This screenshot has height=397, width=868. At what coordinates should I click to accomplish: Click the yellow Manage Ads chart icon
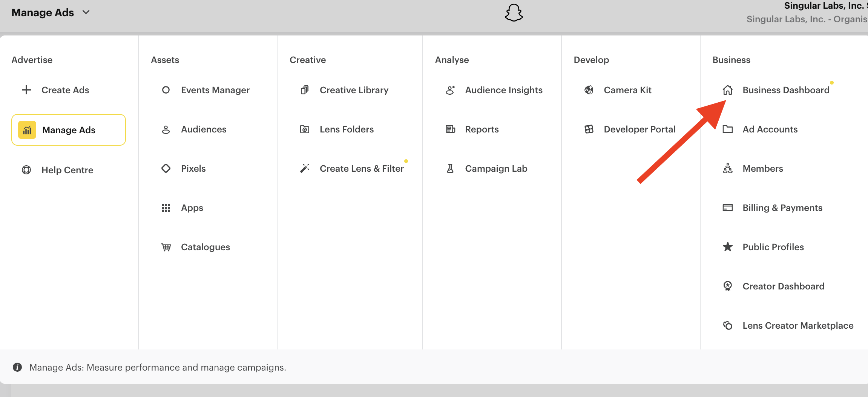(27, 130)
